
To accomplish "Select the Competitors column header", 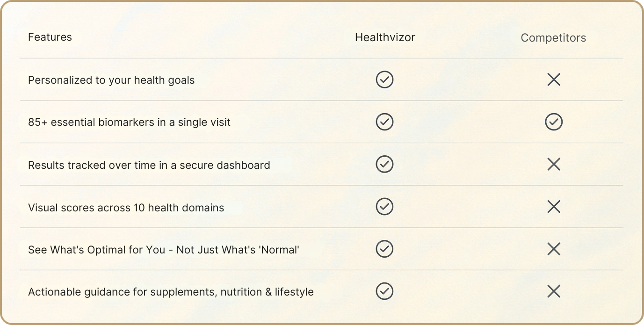I will (x=553, y=38).
